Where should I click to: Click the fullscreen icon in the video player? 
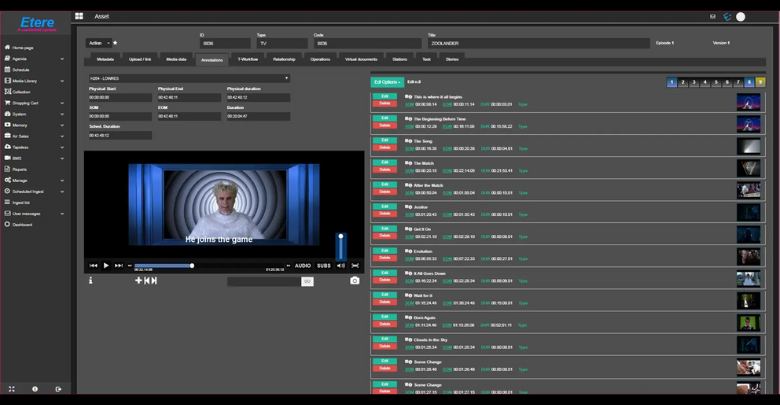tap(355, 266)
